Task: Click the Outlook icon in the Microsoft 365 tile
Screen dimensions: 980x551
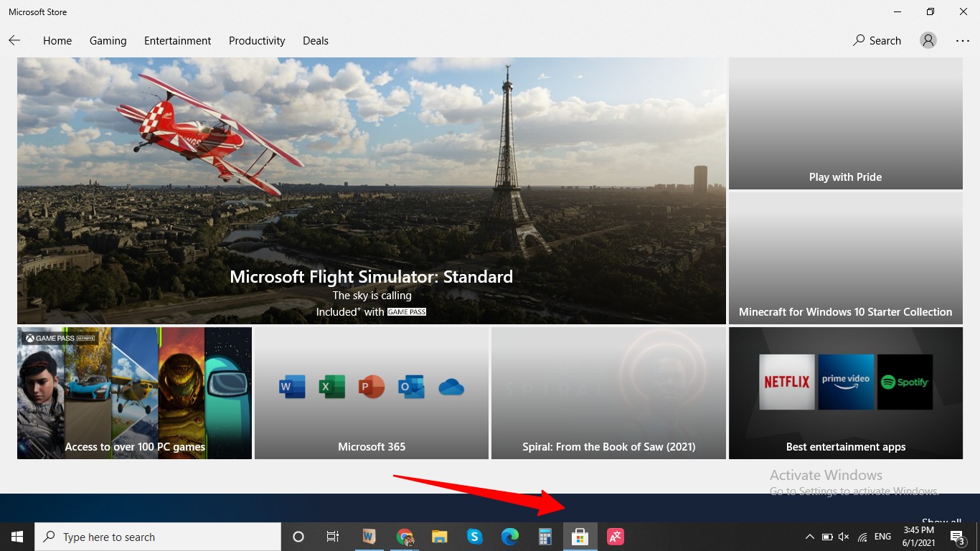Action: pos(411,387)
